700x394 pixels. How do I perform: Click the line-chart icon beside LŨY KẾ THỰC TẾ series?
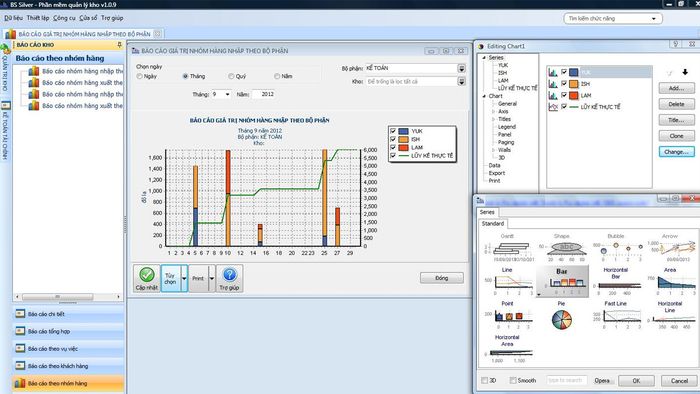click(553, 107)
